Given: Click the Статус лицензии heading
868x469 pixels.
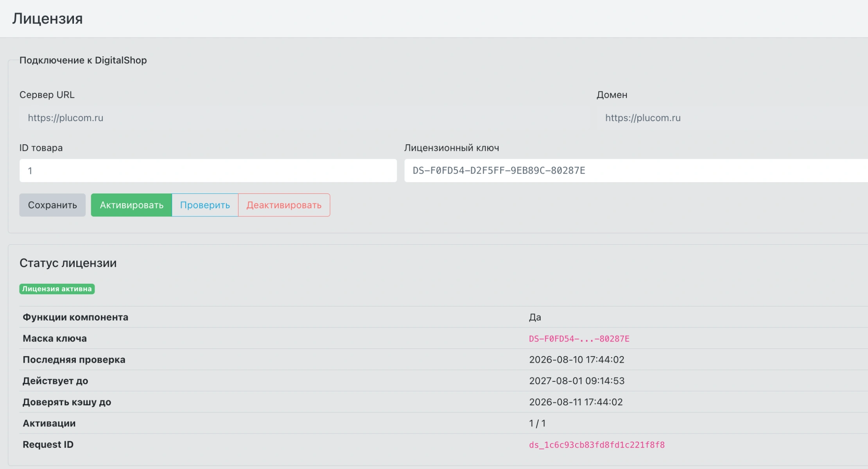Looking at the screenshot, I should pos(68,263).
